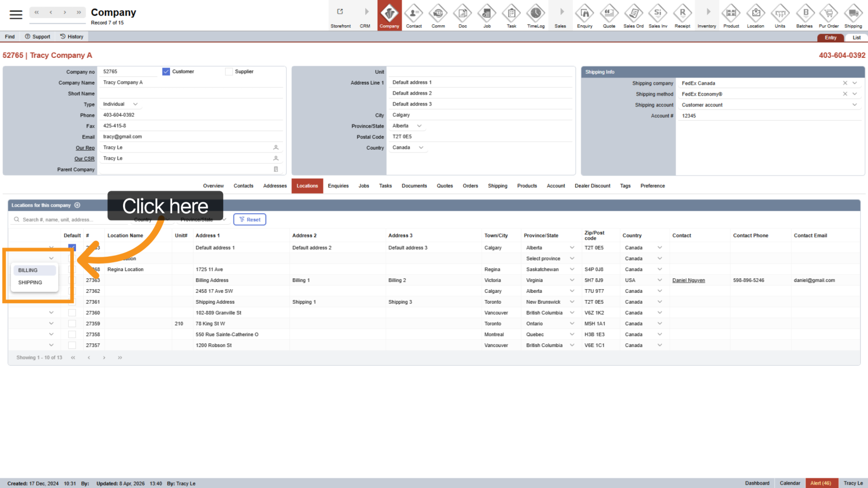Open the Job module icon
This screenshot has height=488, width=868.
click(487, 15)
